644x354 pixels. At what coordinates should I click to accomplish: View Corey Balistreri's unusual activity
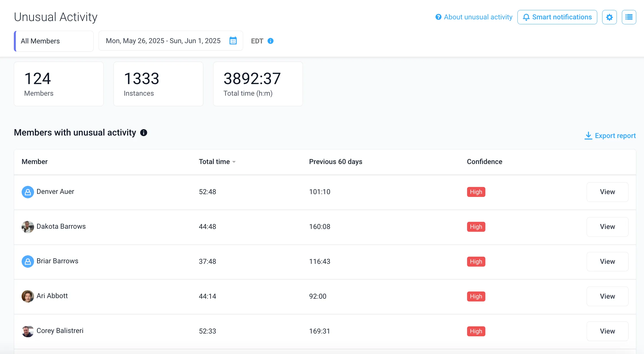click(x=607, y=331)
